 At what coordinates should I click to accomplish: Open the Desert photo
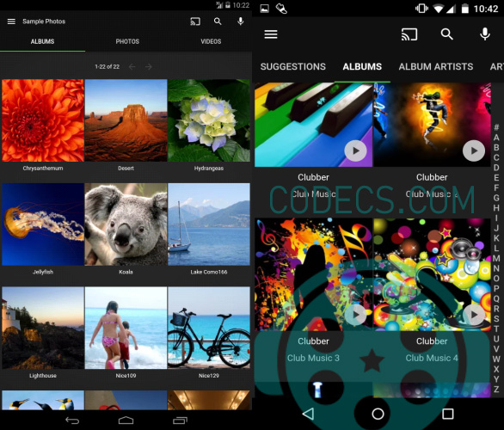pos(126,120)
